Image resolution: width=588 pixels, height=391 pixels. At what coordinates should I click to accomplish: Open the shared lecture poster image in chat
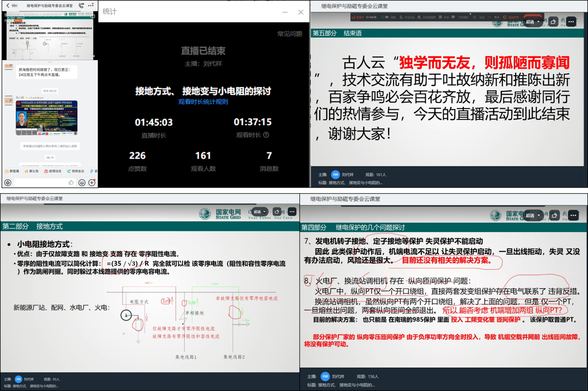(x=47, y=118)
